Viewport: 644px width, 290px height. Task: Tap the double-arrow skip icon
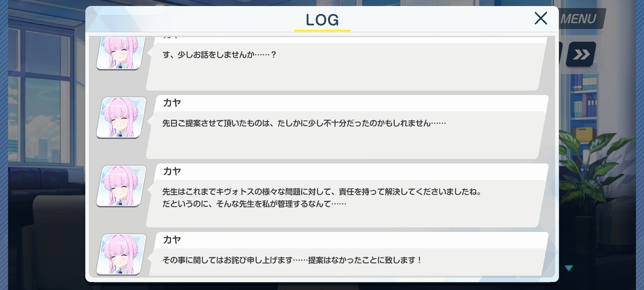[x=581, y=54]
